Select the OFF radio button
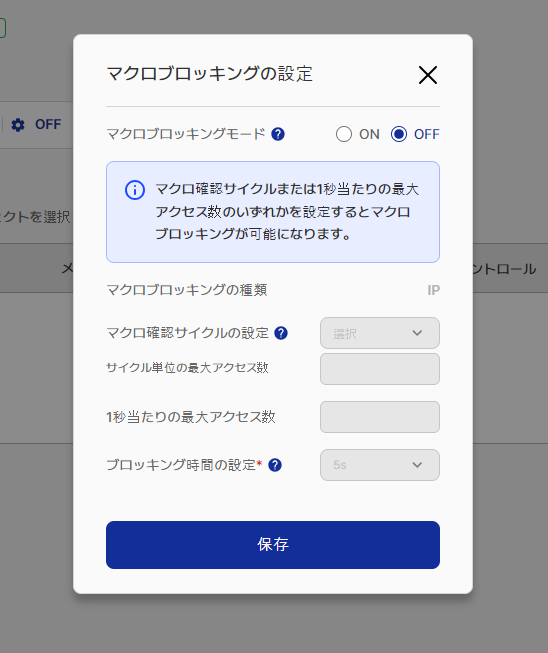The width and height of the screenshot is (548, 653). click(399, 134)
